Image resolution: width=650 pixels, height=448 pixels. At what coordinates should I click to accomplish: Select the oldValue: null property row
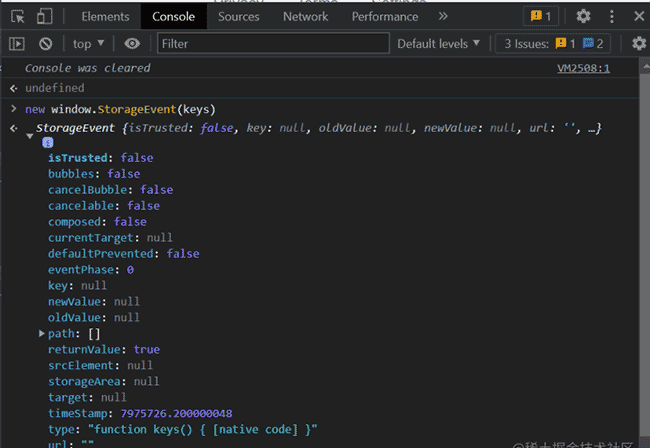click(94, 317)
